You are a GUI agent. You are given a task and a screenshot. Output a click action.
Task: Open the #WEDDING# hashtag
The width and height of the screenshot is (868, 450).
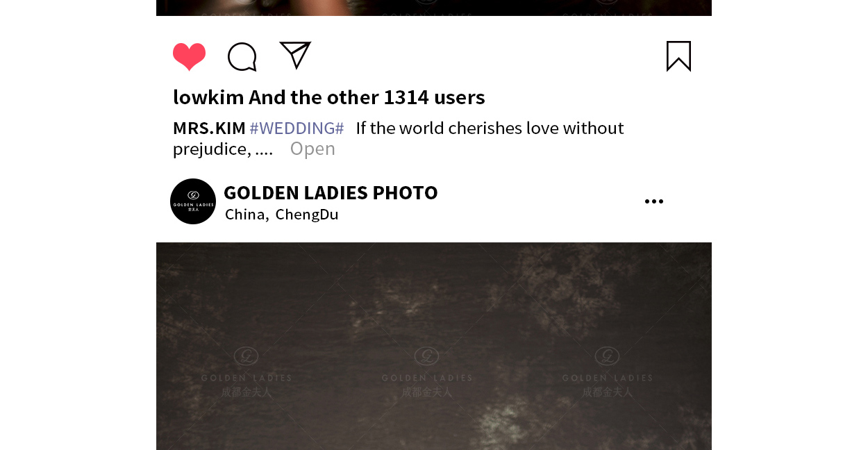[297, 128]
